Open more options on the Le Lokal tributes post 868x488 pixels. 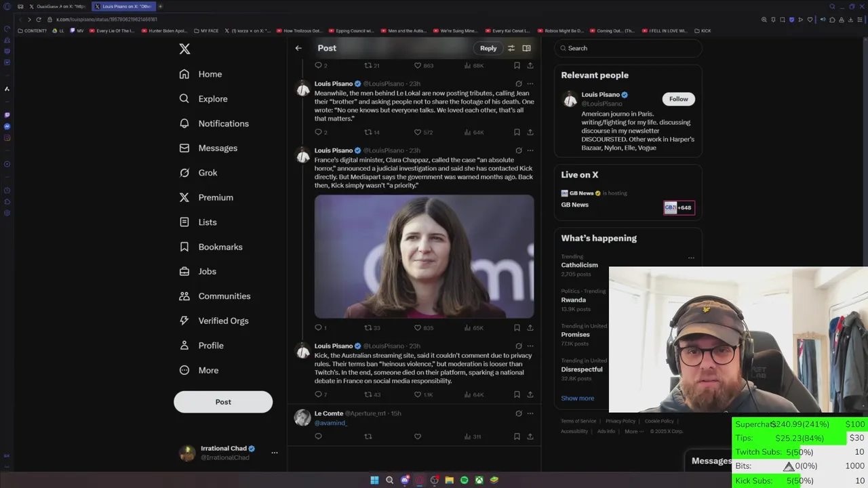[530, 84]
